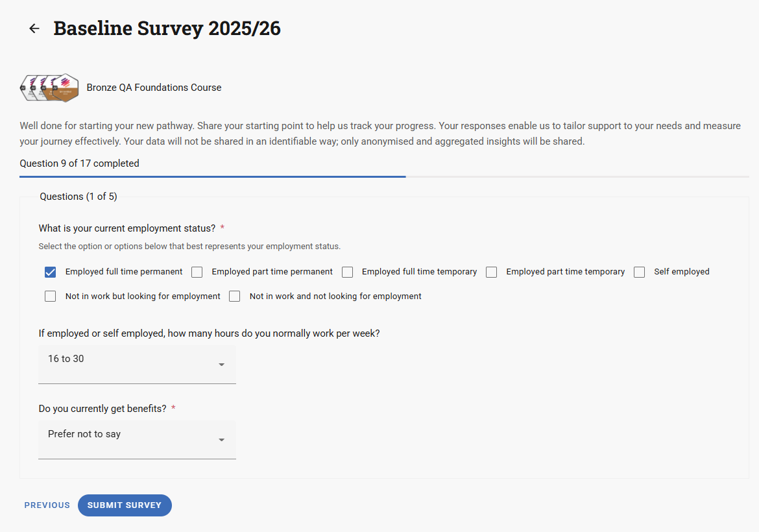Check the Self employed option
This screenshot has width=759, height=532.
point(640,272)
